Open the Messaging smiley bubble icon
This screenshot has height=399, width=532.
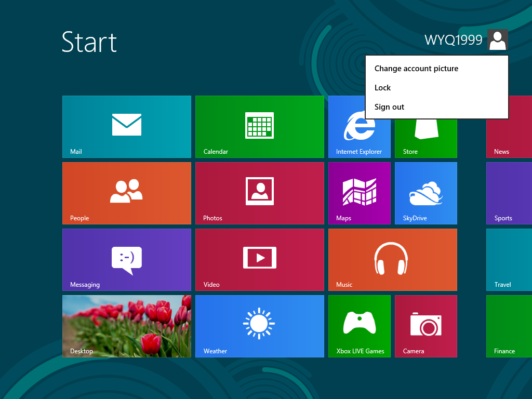(127, 261)
